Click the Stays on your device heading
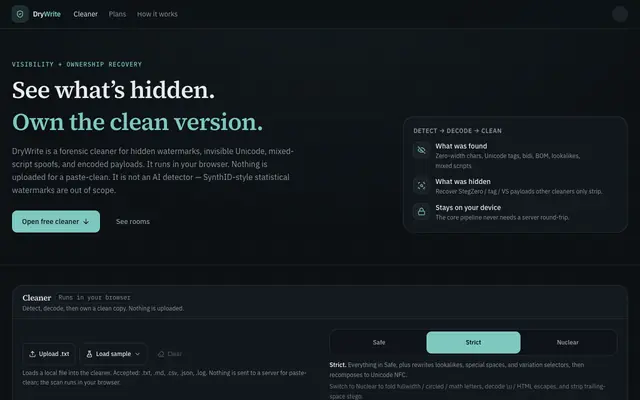 point(468,208)
